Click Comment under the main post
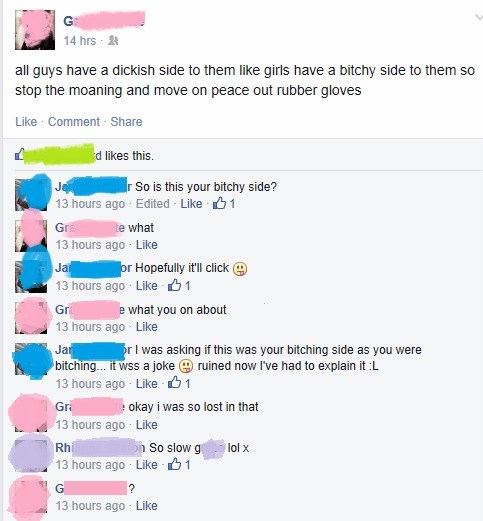The height and width of the screenshot is (521, 483). point(74,122)
